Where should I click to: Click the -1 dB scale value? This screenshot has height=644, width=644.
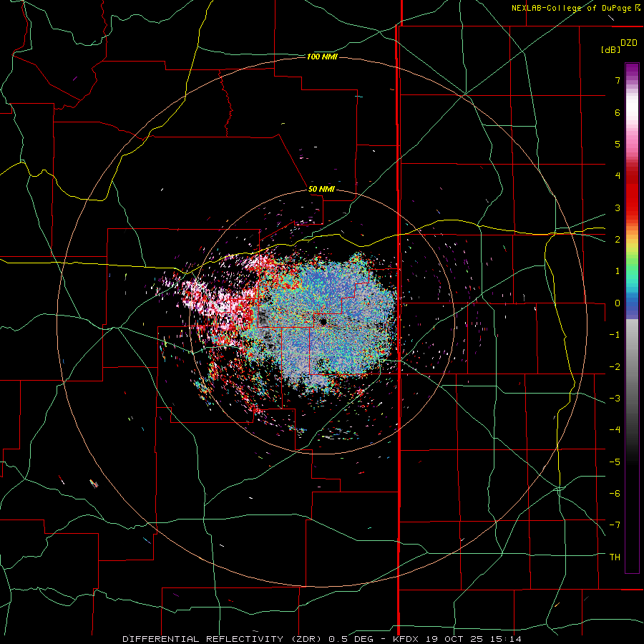[x=615, y=335]
